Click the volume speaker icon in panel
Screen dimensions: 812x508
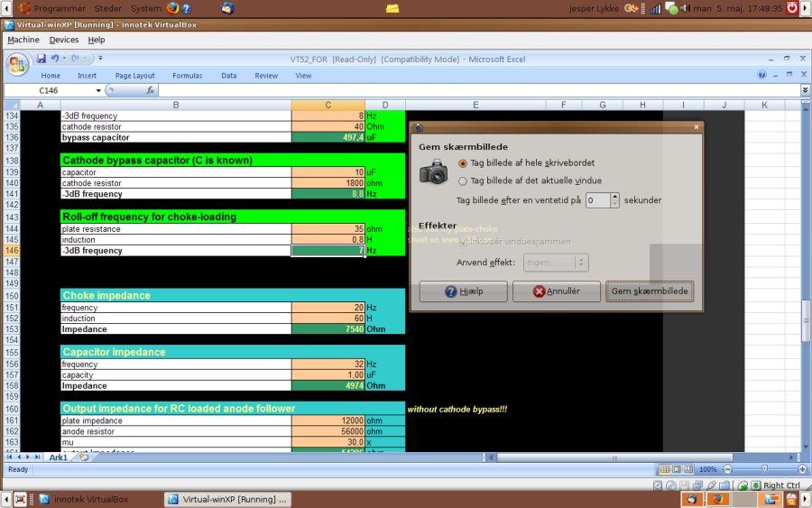pyautogui.click(x=685, y=8)
